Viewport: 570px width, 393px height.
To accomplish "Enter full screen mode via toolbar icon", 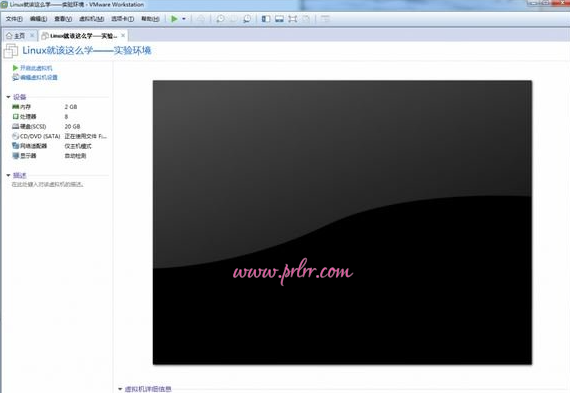I will coord(293,19).
